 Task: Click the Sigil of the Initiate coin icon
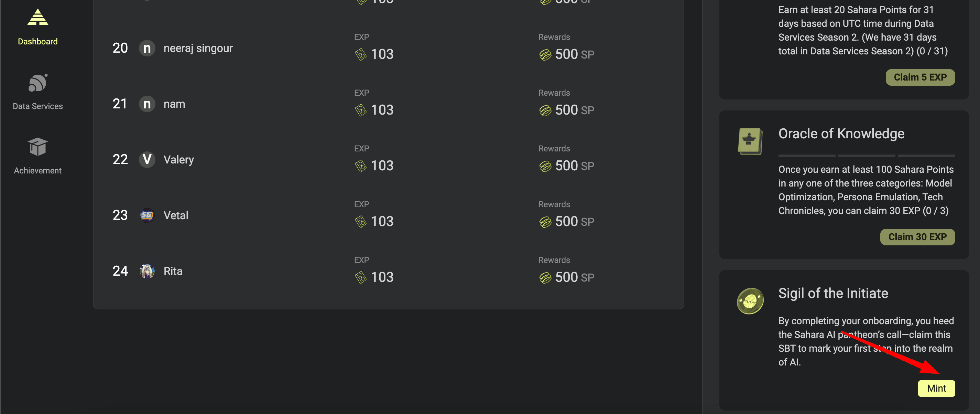[750, 301]
